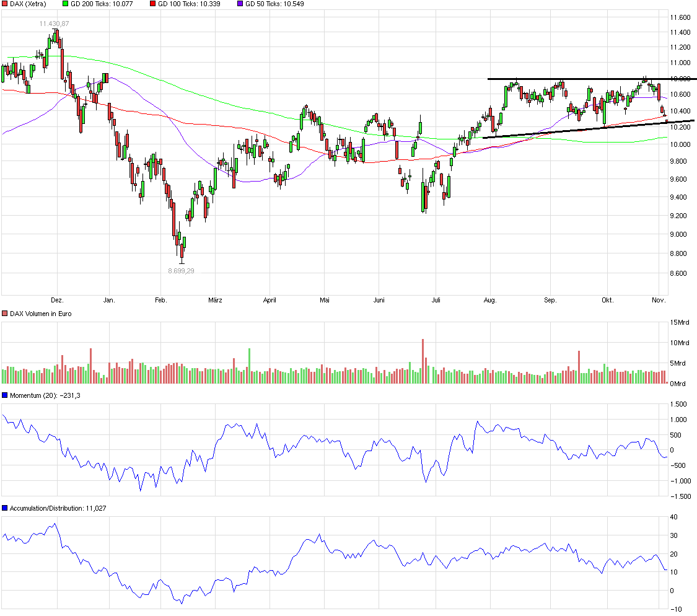Screen dimensions: 697x616
Task: Click the 9.200 price axis label
Action: tap(678, 216)
